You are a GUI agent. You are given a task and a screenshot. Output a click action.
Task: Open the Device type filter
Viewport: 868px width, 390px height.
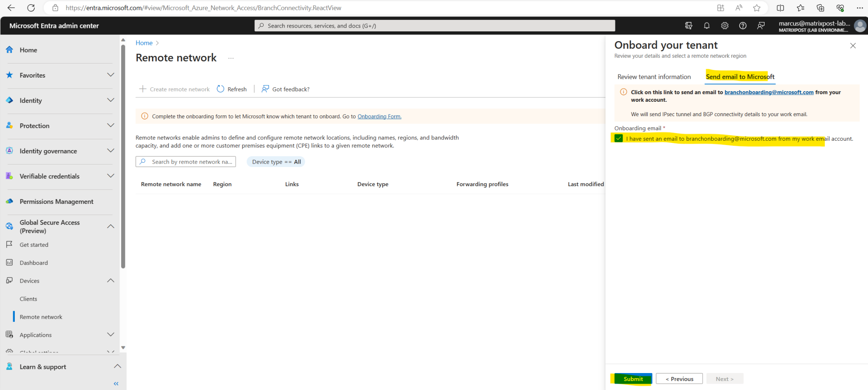pyautogui.click(x=275, y=162)
